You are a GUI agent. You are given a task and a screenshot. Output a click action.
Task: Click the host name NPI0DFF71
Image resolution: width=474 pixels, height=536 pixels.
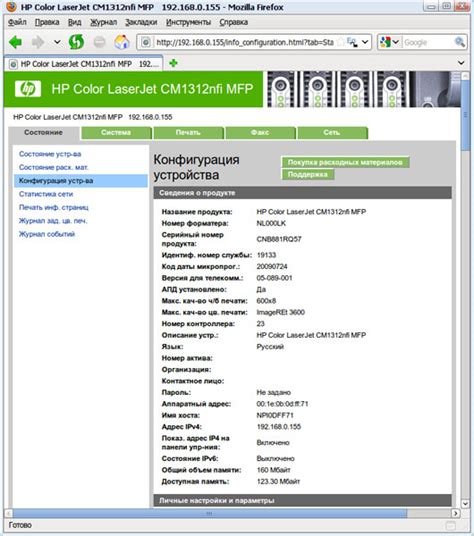[275, 415]
